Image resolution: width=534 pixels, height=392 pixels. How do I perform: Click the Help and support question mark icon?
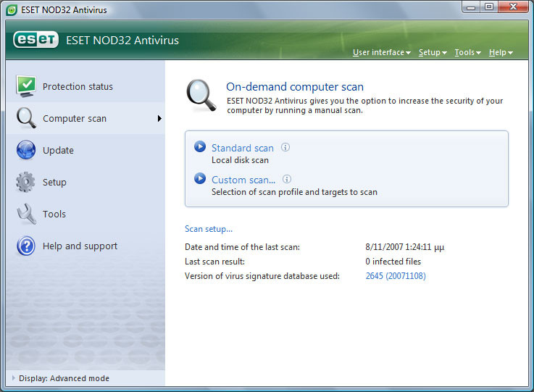click(26, 246)
